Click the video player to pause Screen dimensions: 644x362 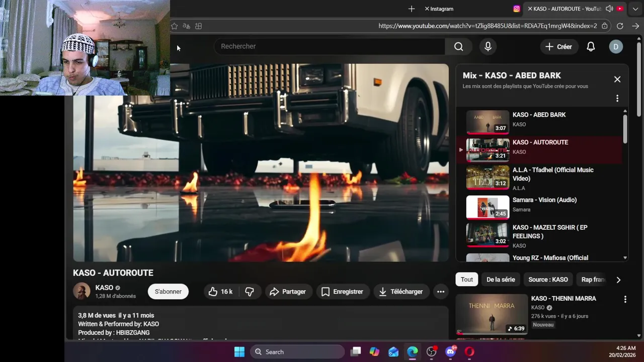pos(261,162)
